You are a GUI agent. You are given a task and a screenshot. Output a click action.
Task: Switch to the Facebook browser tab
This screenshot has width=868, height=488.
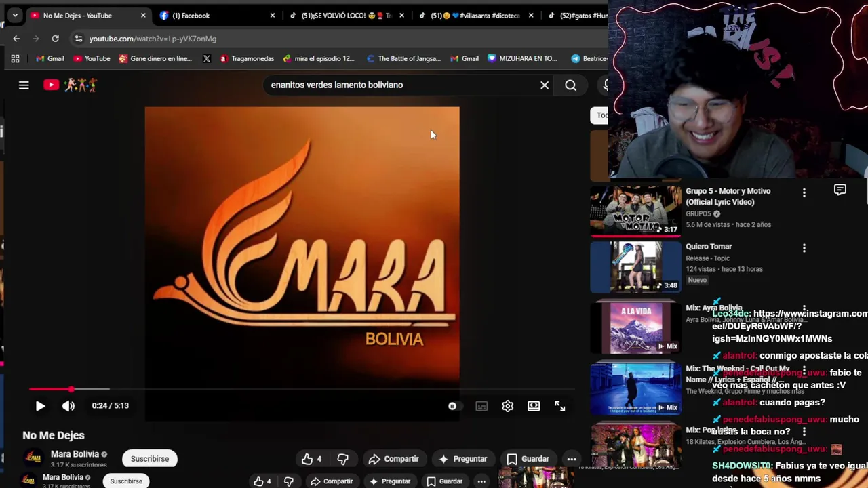[191, 16]
